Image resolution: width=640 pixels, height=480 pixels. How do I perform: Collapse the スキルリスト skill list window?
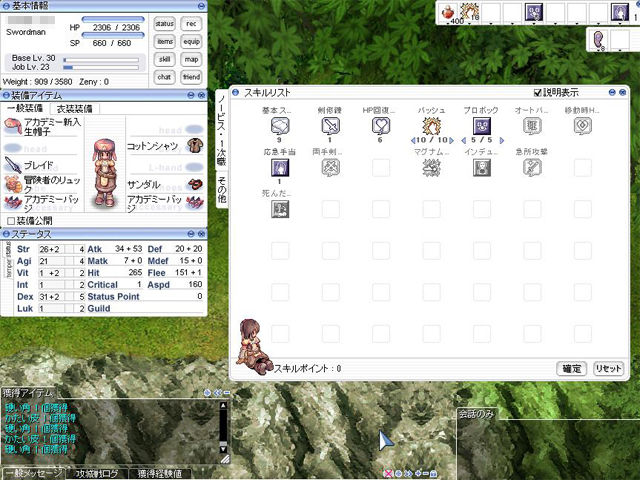(612, 93)
